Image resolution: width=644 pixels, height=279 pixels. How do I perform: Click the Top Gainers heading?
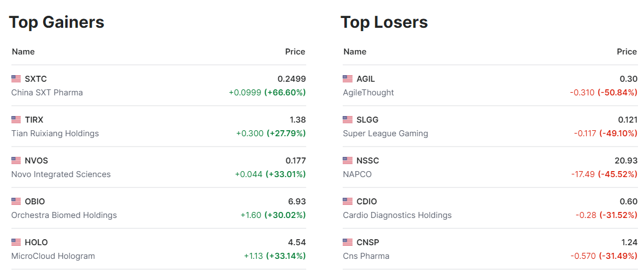[57, 22]
